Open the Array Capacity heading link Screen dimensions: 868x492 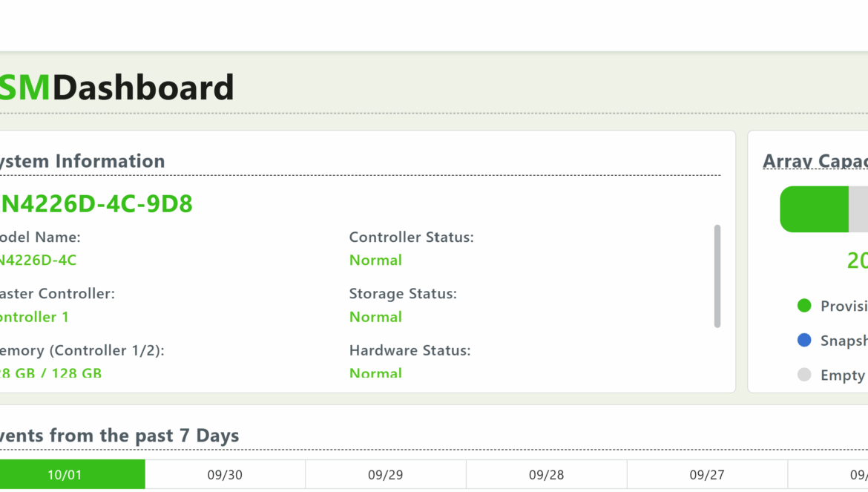[815, 161]
